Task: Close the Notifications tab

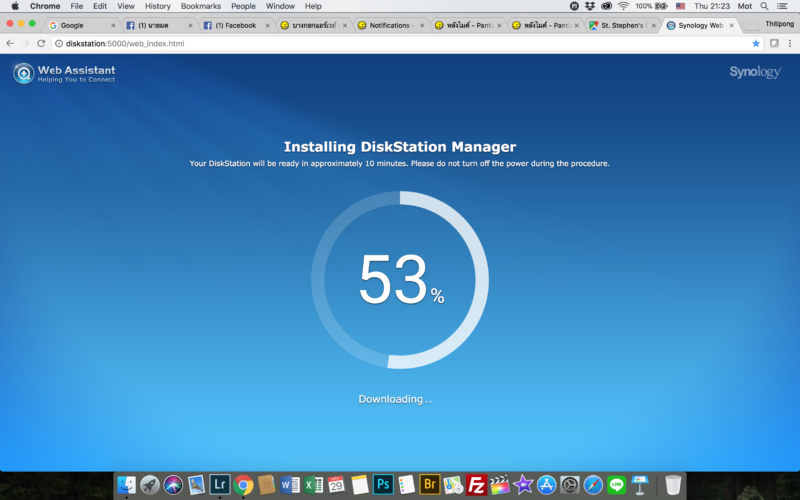Action: (x=422, y=25)
